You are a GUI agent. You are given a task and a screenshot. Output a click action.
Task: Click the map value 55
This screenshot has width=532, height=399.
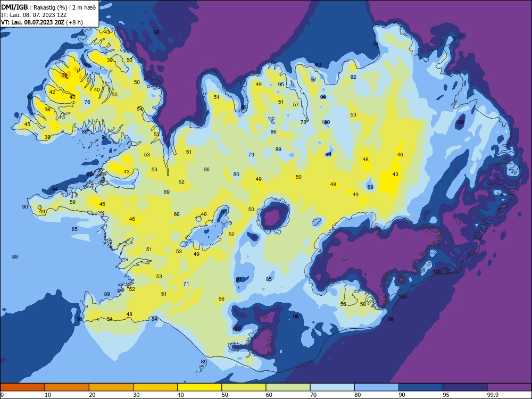coord(114,94)
